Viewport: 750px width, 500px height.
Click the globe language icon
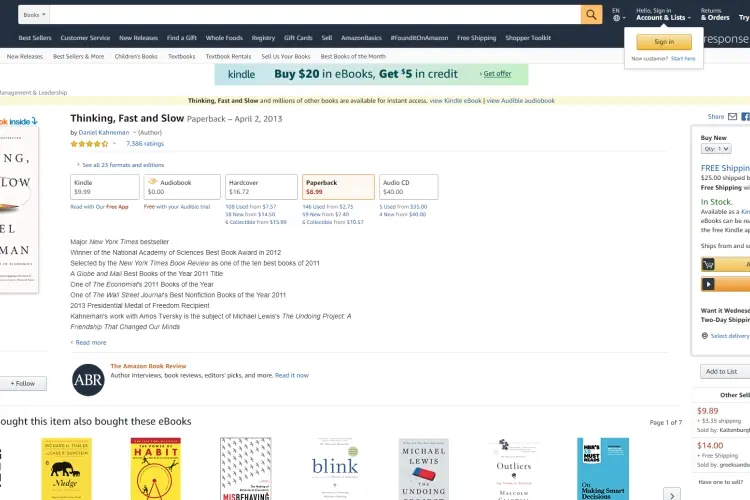pyautogui.click(x=616, y=18)
